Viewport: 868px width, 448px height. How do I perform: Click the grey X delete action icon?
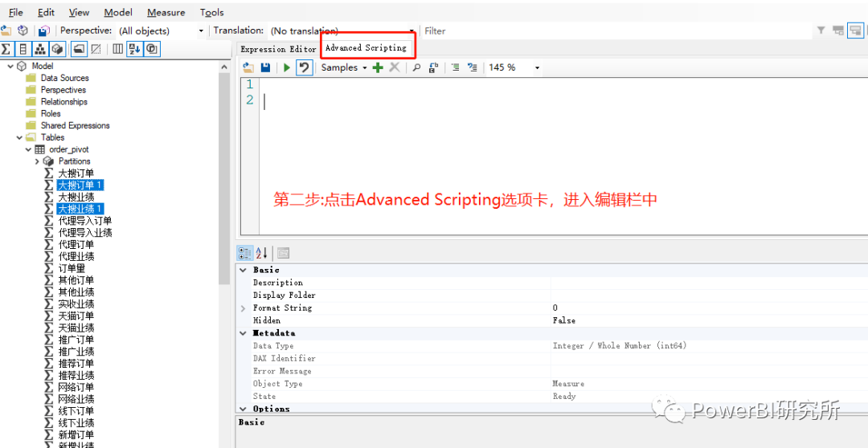click(x=394, y=67)
